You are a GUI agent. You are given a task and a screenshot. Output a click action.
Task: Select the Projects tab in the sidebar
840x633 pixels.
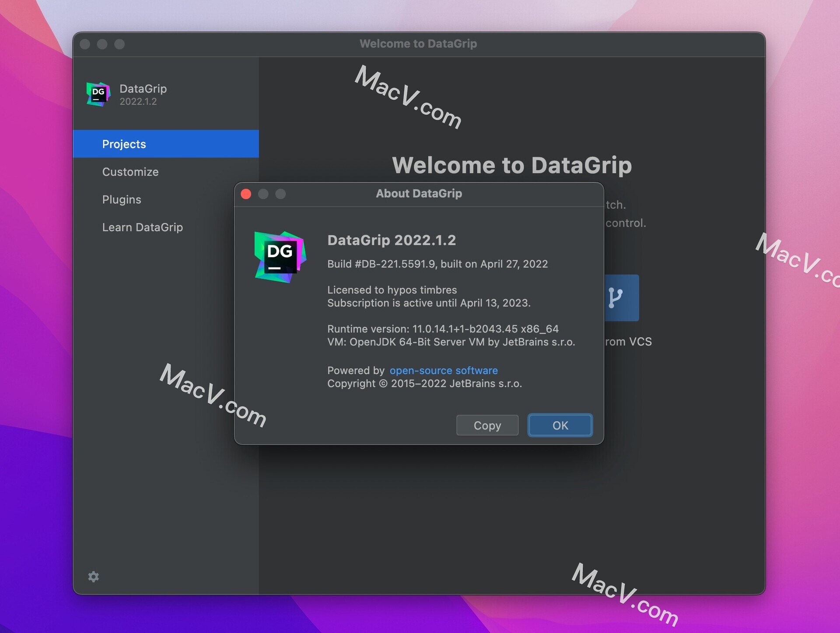tap(166, 144)
